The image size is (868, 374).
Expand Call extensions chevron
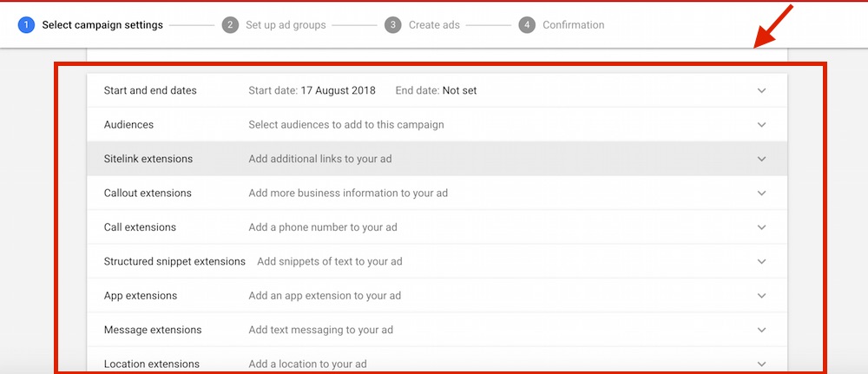[762, 227]
